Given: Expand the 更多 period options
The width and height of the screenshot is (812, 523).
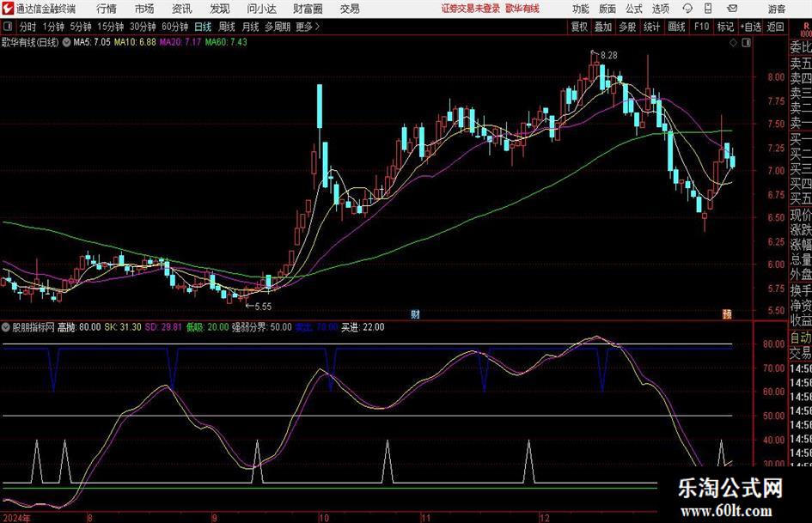Looking at the screenshot, I should (x=308, y=27).
